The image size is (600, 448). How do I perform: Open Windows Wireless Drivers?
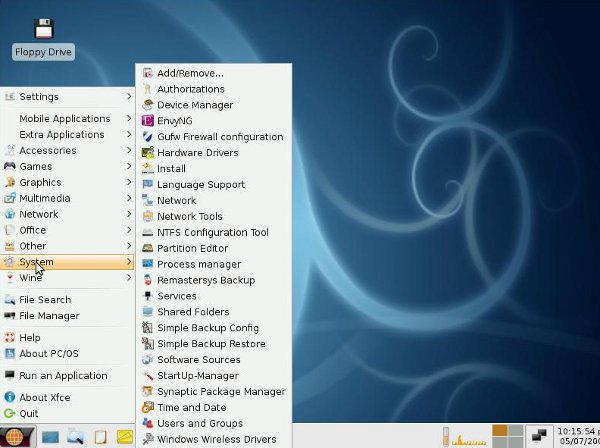(214, 439)
